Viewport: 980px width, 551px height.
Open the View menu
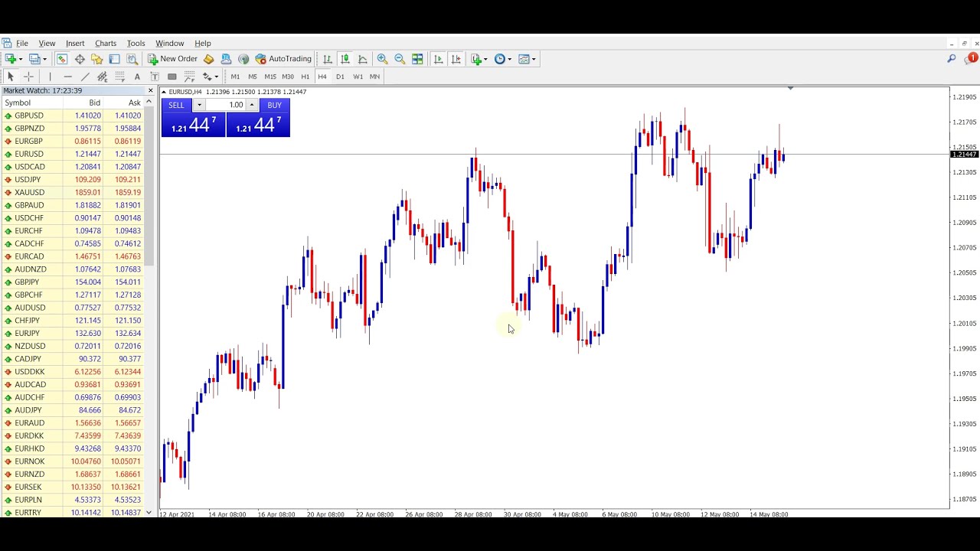point(47,44)
